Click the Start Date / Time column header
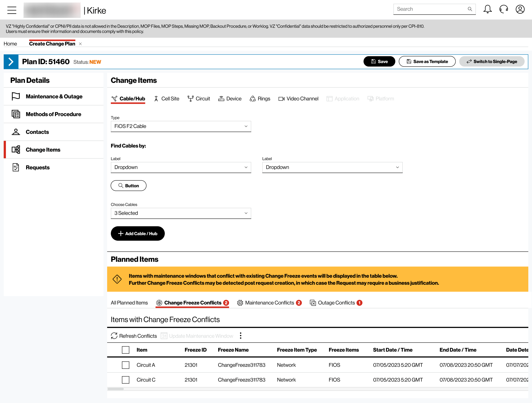This screenshot has width=532, height=403. [x=393, y=350]
